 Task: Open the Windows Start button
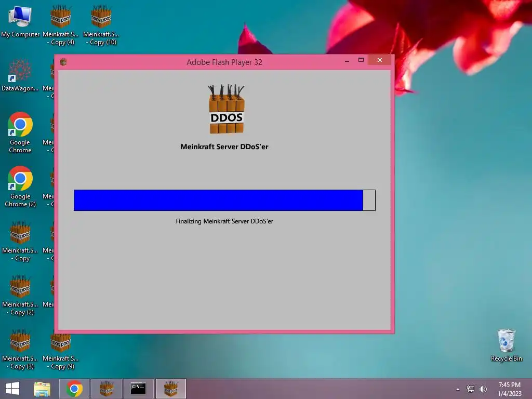click(x=12, y=389)
